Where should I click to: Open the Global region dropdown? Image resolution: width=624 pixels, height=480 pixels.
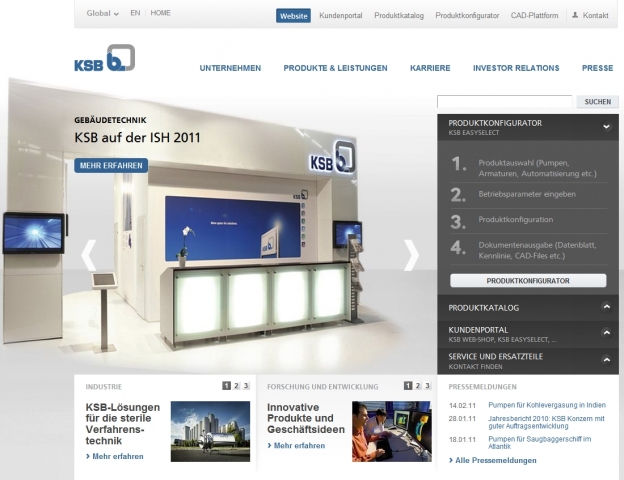pos(103,13)
